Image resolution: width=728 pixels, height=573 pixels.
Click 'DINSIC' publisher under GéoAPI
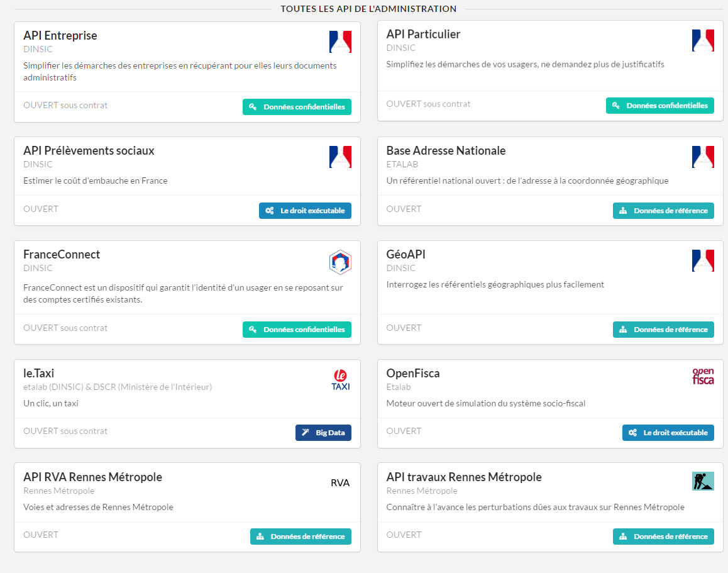click(400, 269)
